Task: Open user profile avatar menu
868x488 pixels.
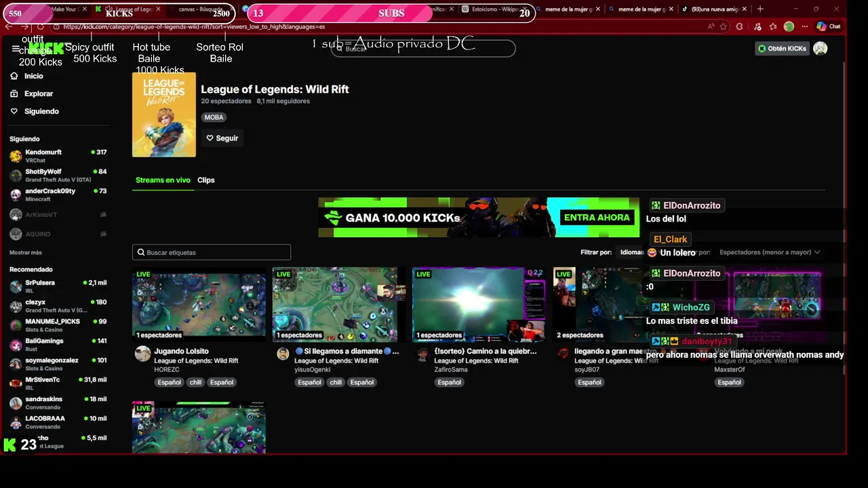Action: tap(820, 48)
